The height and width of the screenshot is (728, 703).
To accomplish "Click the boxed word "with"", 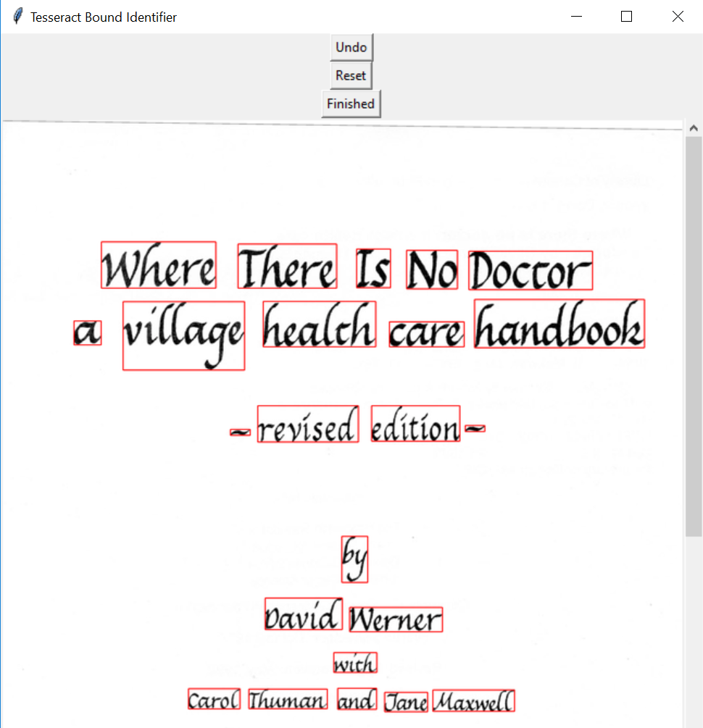I will 355,663.
